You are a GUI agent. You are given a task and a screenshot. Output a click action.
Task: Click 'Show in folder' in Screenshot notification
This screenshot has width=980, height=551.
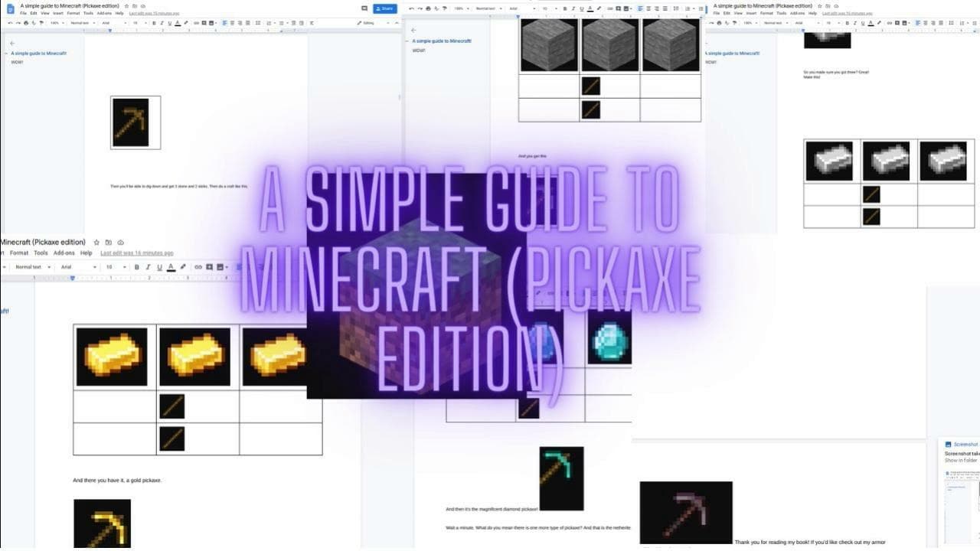(961, 460)
